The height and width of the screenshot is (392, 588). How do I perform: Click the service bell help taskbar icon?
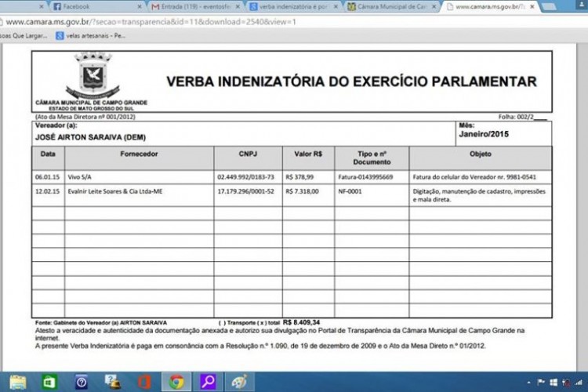coord(112,382)
